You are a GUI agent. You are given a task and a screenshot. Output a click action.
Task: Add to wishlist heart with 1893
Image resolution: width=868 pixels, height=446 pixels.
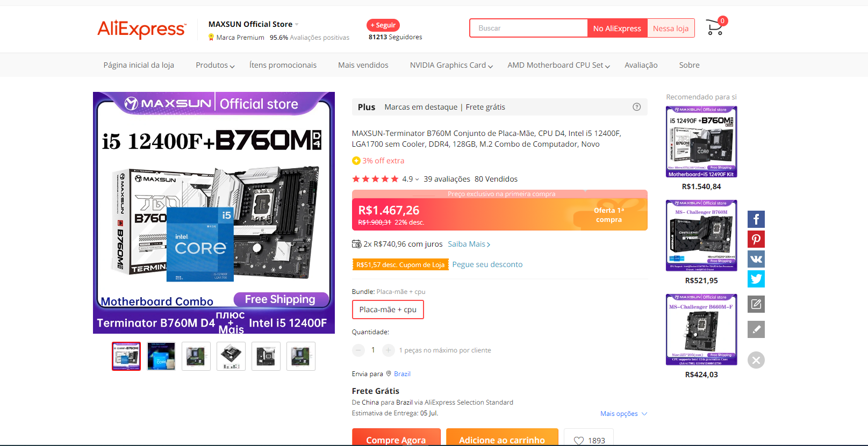coord(589,440)
